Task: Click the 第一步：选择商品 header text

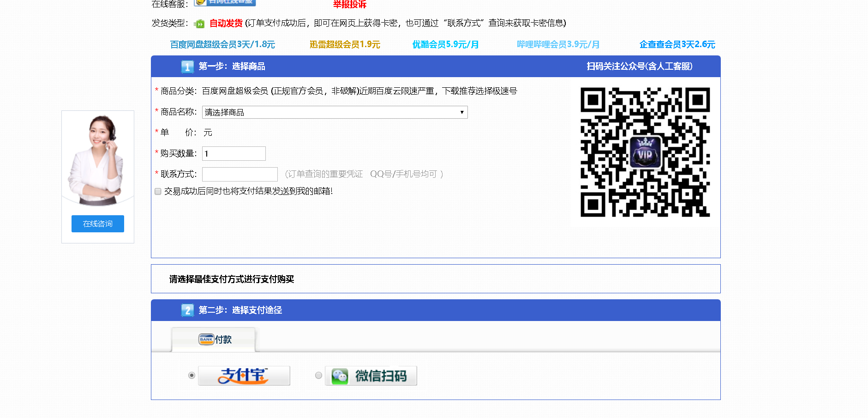Action: [x=232, y=67]
